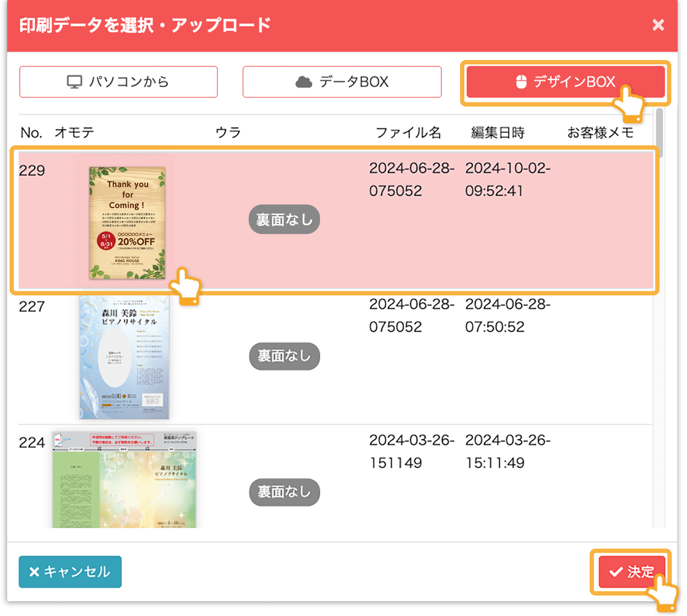
Task: Click 裏面なし badge in row 224
Action: point(284,492)
